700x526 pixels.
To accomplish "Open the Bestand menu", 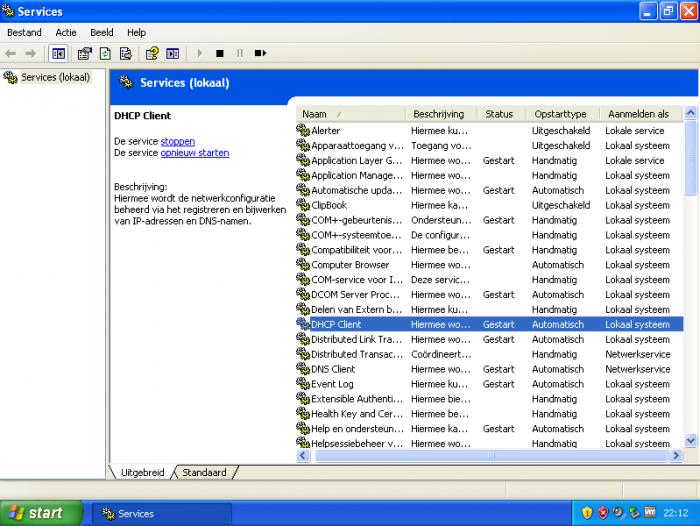I will (x=24, y=33).
